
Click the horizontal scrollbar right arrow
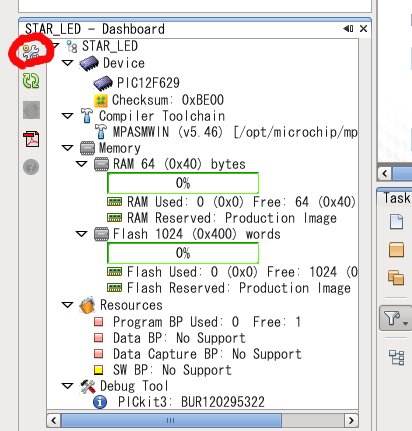[351, 420]
